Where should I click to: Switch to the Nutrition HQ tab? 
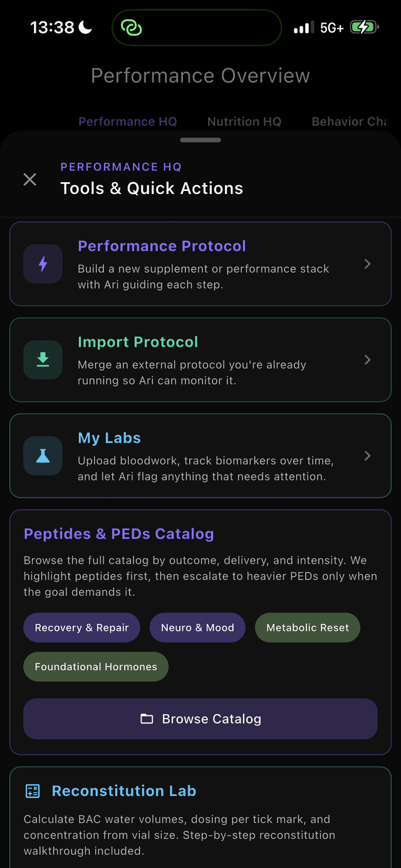[244, 121]
